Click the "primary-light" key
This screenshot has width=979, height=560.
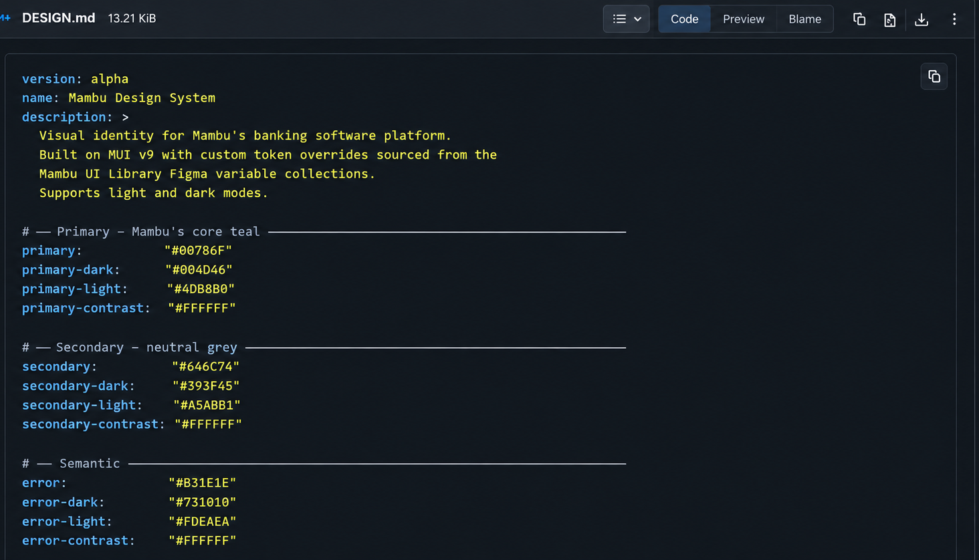pos(72,289)
